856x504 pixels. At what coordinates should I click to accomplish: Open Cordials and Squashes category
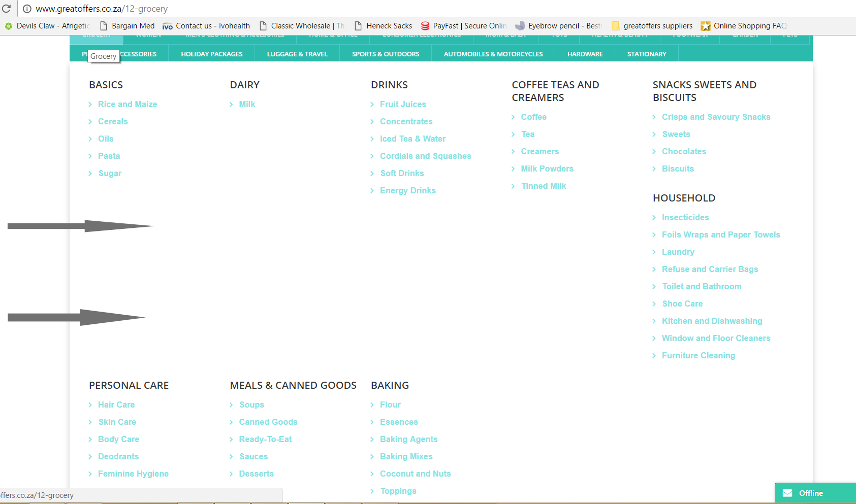pos(426,156)
